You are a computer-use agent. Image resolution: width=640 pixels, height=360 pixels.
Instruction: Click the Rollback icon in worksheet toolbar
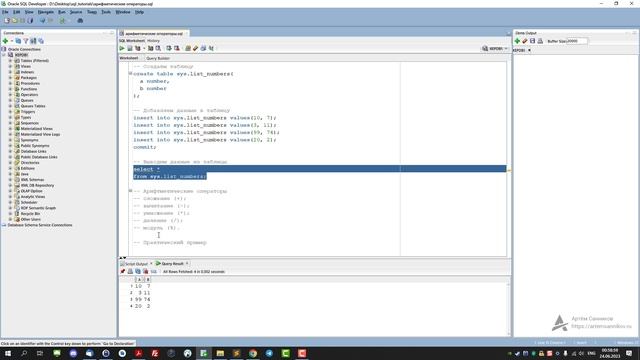coord(177,48)
